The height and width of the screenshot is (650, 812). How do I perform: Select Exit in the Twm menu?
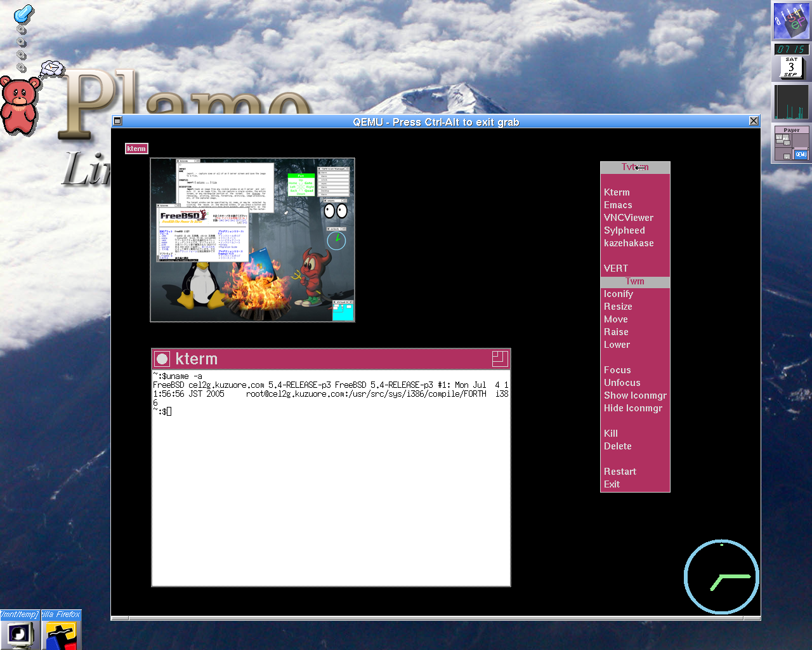635,484
